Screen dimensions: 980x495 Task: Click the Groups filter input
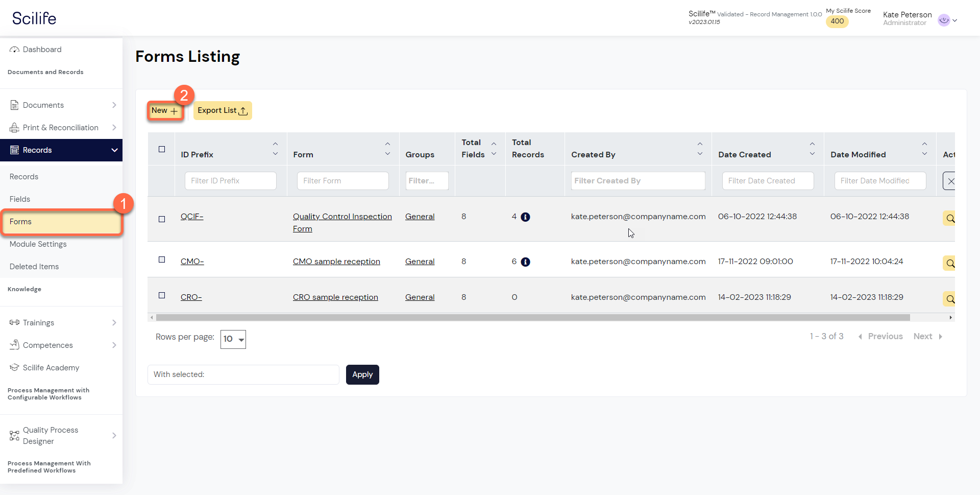click(x=427, y=181)
